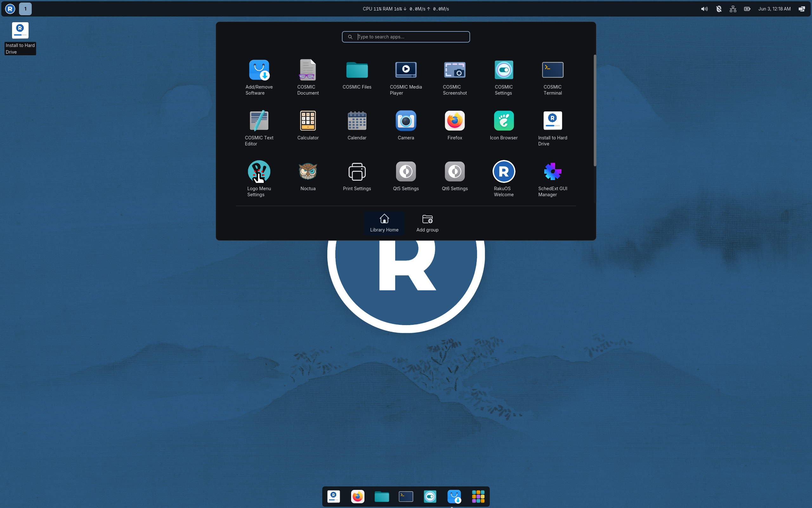This screenshot has width=812, height=508.
Task: Open COSMIC Settings from the dock
Action: [430, 496]
